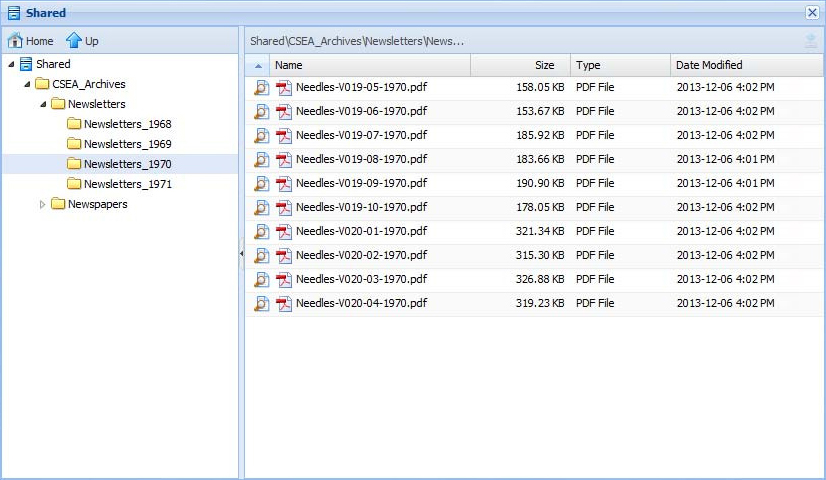Select file name Needles-V019-06-1970.pdf
826x480 pixels.
[361, 111]
